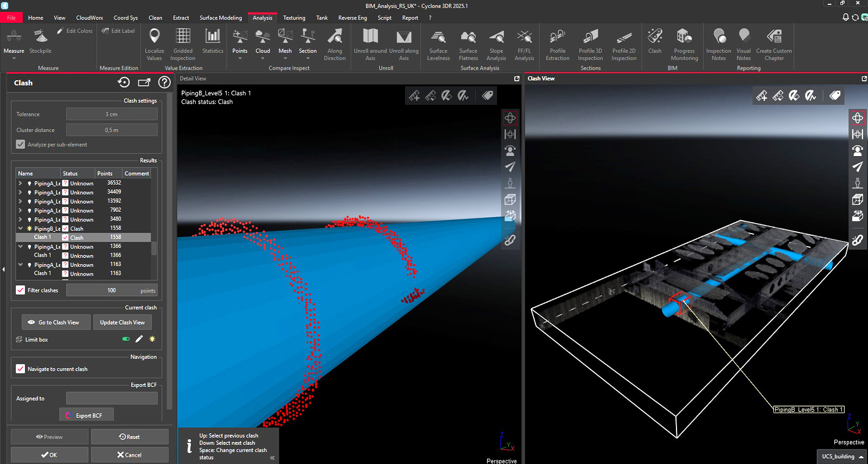The width and height of the screenshot is (868, 464).
Task: Open the Localize Values tool
Action: click(x=154, y=44)
